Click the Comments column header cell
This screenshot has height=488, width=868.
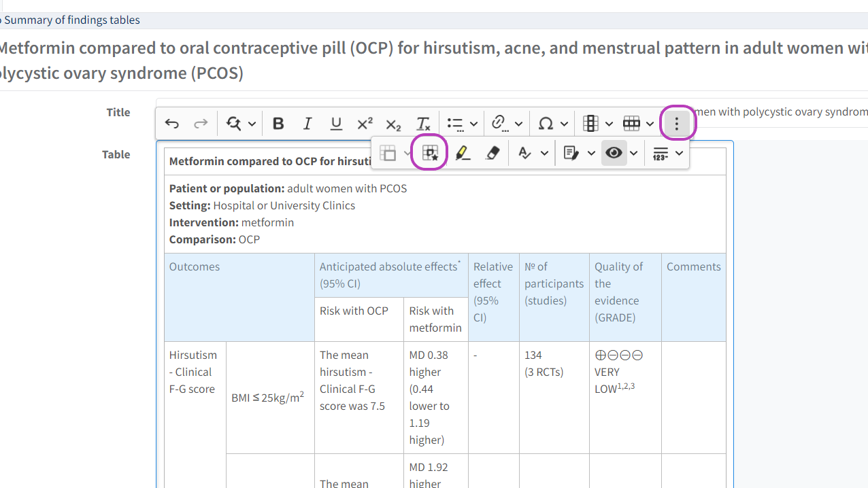pyautogui.click(x=693, y=267)
